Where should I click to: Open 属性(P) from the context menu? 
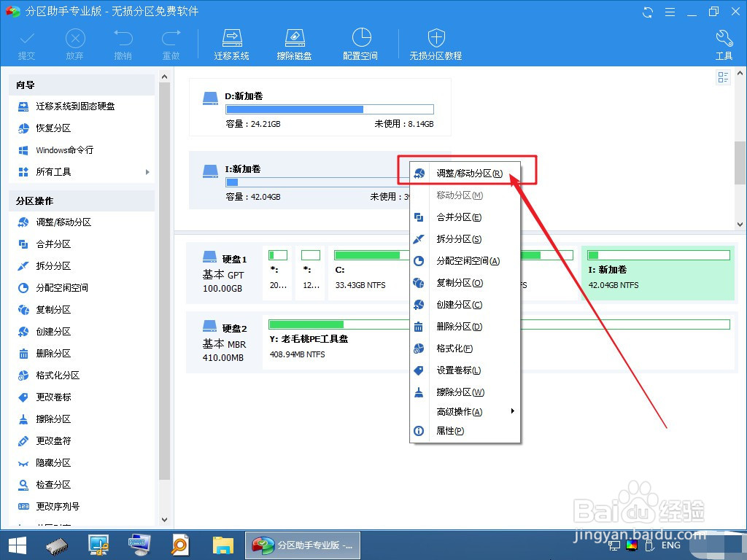click(x=465, y=432)
